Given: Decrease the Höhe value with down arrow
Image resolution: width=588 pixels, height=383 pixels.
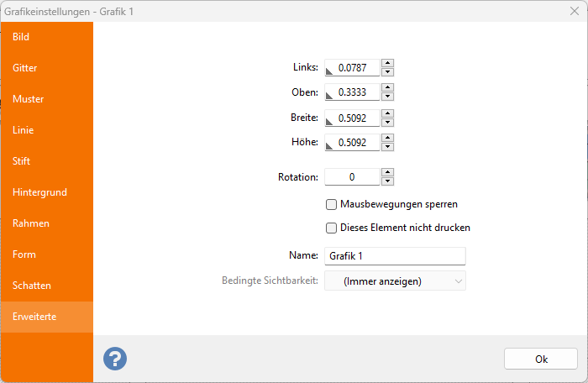Looking at the screenshot, I should click(387, 148).
